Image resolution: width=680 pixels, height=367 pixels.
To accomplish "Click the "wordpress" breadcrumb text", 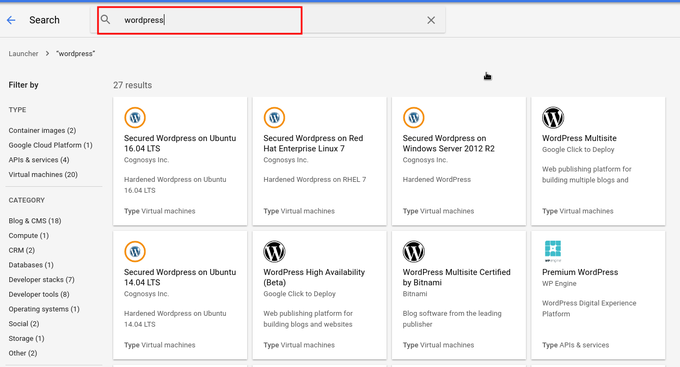I will [x=75, y=54].
